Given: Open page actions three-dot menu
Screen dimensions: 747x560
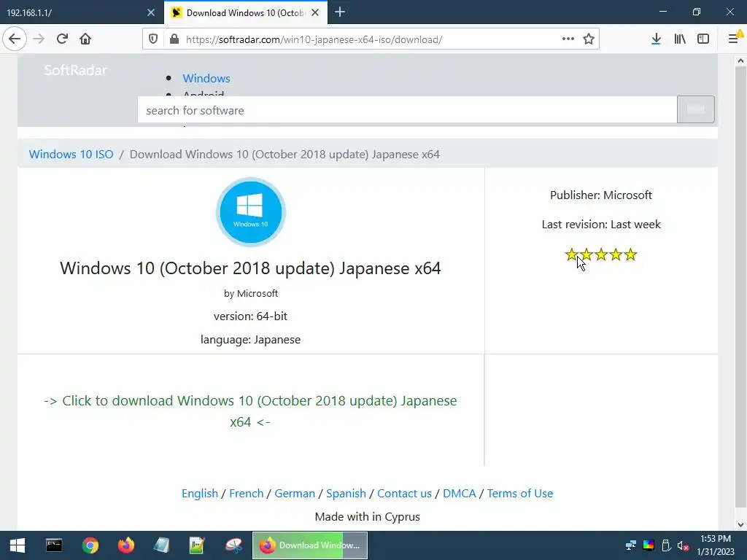Looking at the screenshot, I should [x=568, y=39].
